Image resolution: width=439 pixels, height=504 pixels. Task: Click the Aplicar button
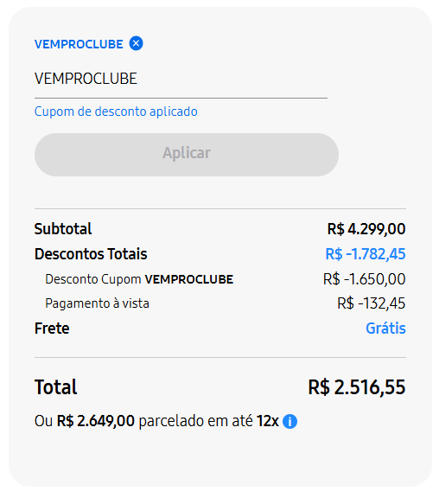[187, 155]
